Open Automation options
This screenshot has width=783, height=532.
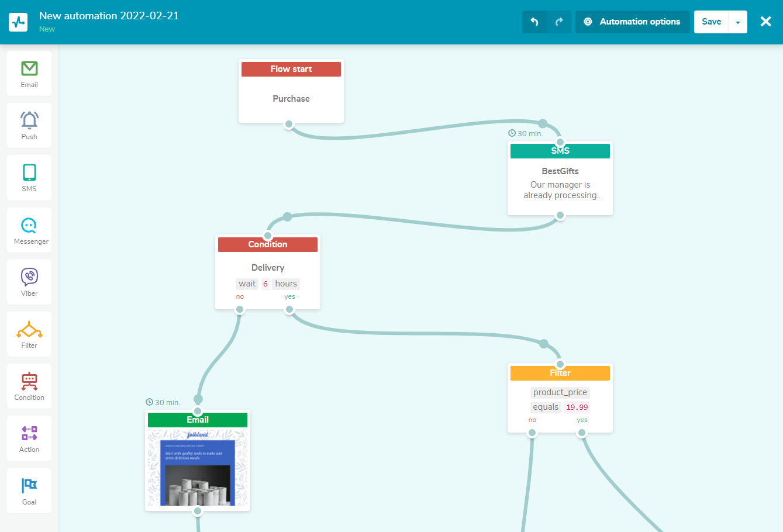[633, 22]
